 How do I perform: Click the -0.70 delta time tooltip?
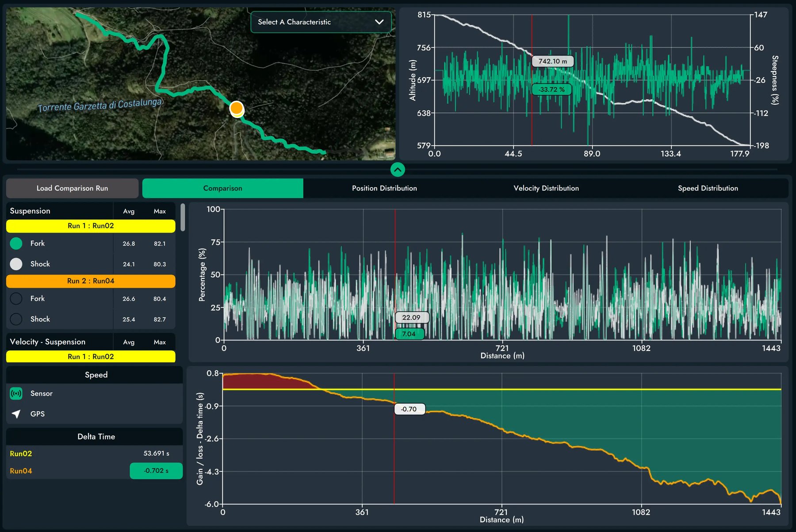(x=409, y=409)
